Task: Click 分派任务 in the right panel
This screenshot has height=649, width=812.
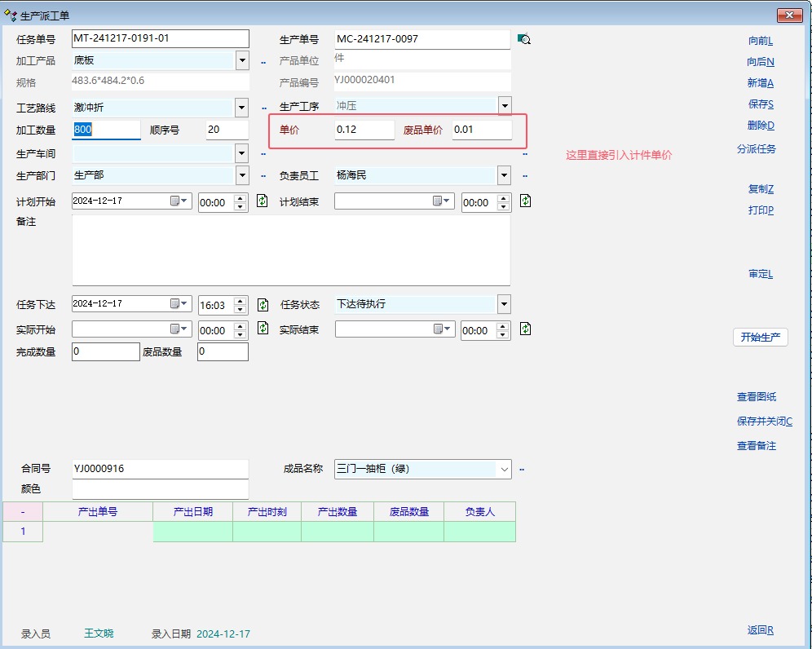Action: coord(756,149)
